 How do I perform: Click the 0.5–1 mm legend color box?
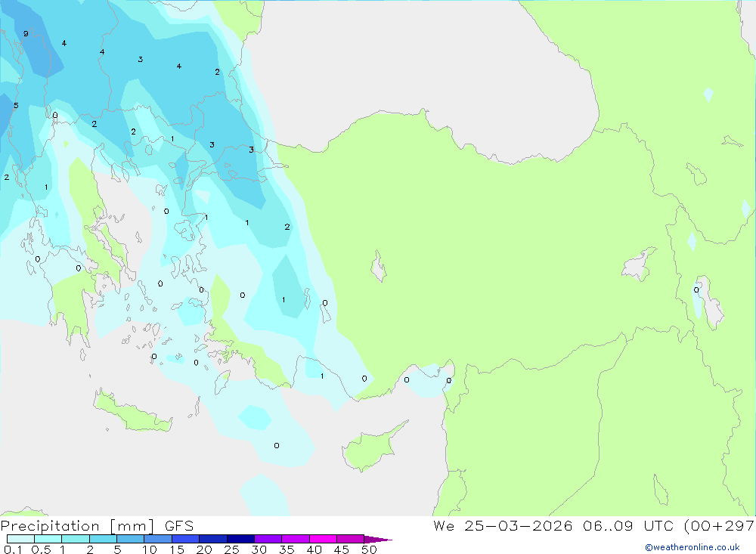point(48,539)
